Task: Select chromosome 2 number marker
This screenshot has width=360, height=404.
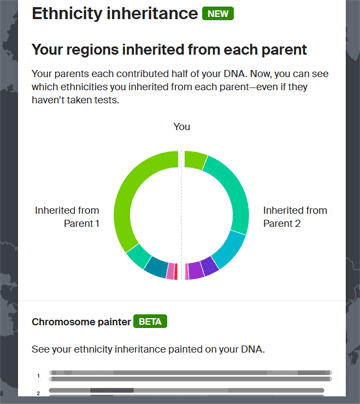Action: [38, 393]
